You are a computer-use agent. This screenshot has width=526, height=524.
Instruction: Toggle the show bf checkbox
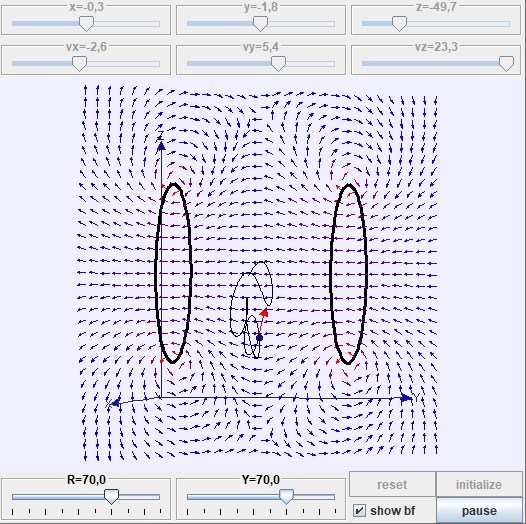coord(359,511)
